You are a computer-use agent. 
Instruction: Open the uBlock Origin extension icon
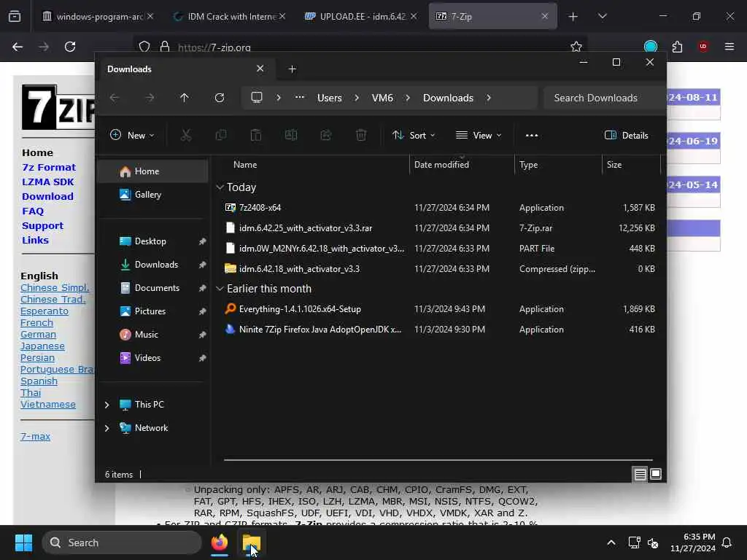[x=703, y=47]
